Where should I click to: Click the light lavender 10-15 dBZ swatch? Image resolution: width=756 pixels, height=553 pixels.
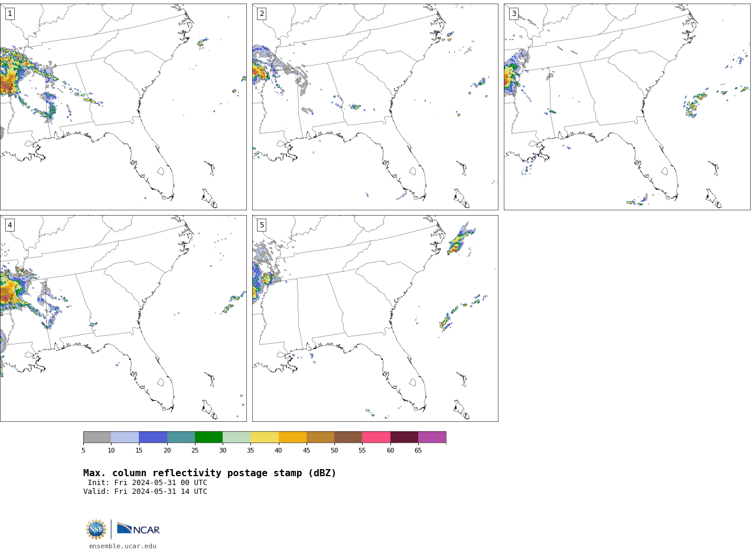coord(125,437)
